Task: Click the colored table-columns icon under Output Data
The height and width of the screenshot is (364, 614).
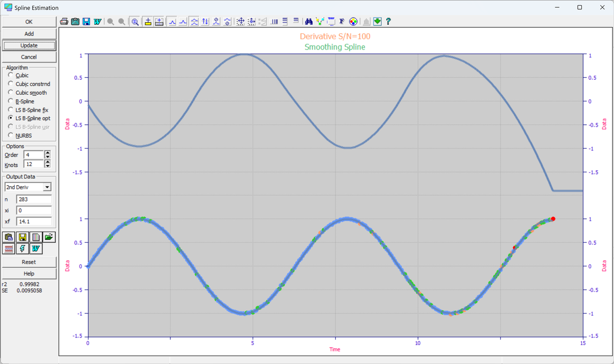Action: 36,237
